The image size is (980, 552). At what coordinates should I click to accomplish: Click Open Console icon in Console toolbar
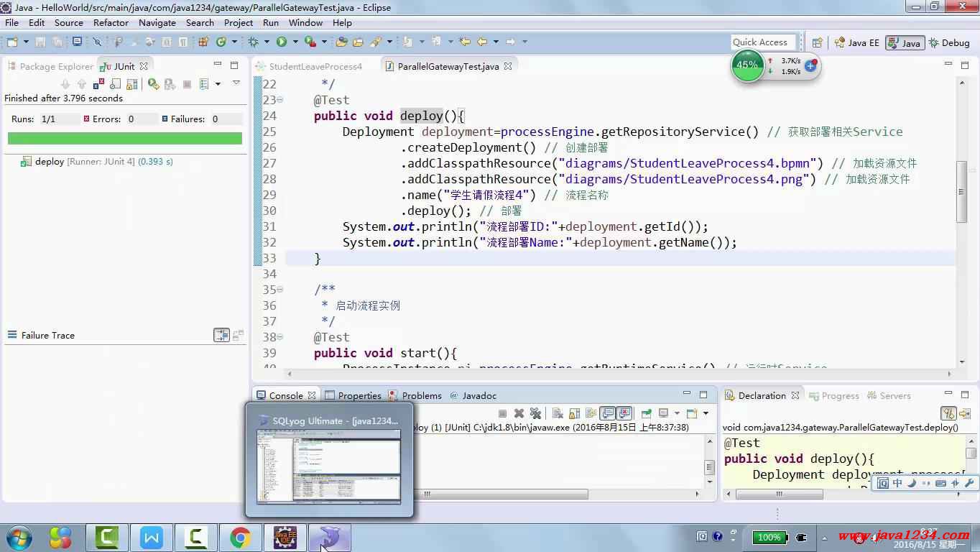click(x=691, y=413)
